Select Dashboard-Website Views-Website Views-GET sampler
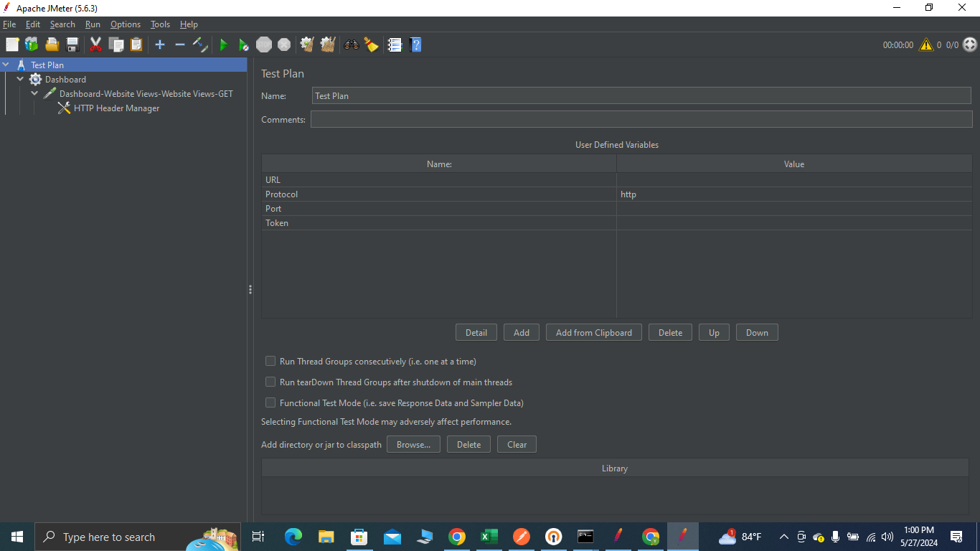This screenshot has width=980, height=551. point(146,93)
